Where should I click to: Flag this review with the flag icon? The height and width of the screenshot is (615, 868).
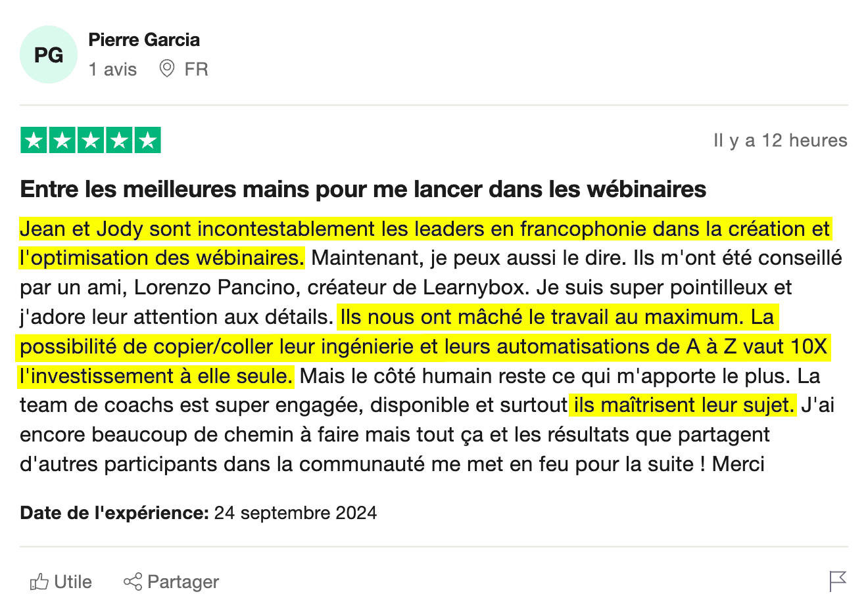click(x=837, y=581)
